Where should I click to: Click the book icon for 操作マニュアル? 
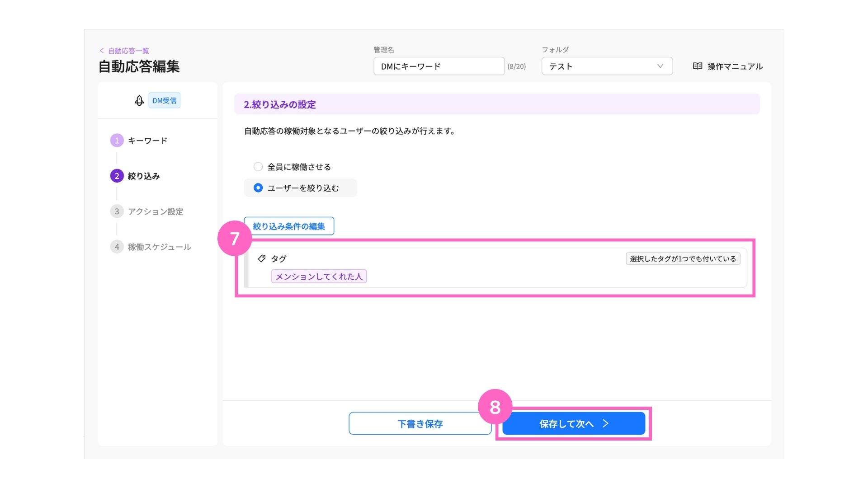point(698,66)
